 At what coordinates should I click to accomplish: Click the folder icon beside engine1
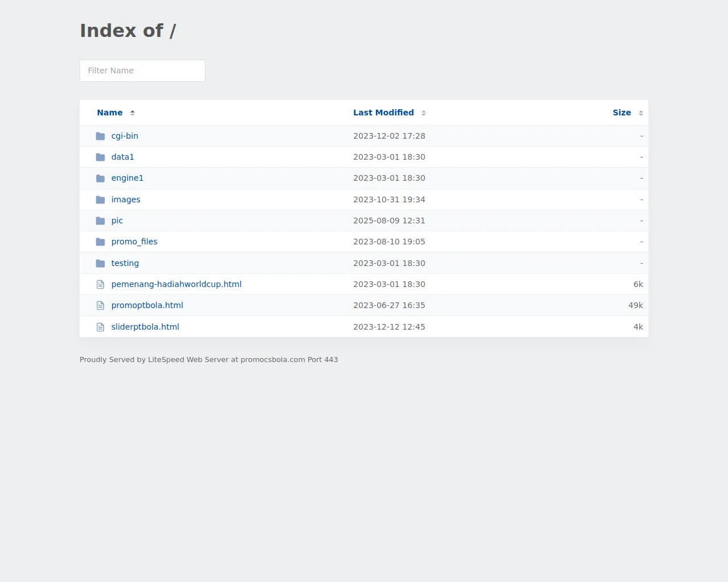point(100,178)
